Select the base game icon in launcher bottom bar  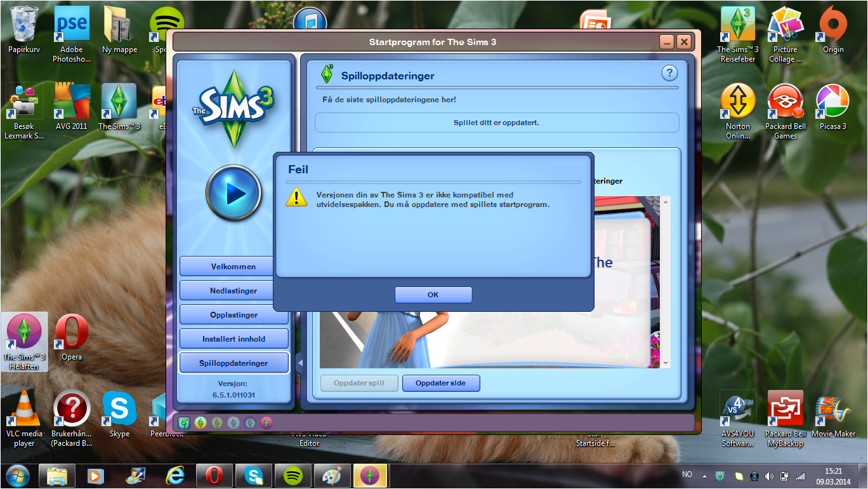pyautogui.click(x=184, y=422)
